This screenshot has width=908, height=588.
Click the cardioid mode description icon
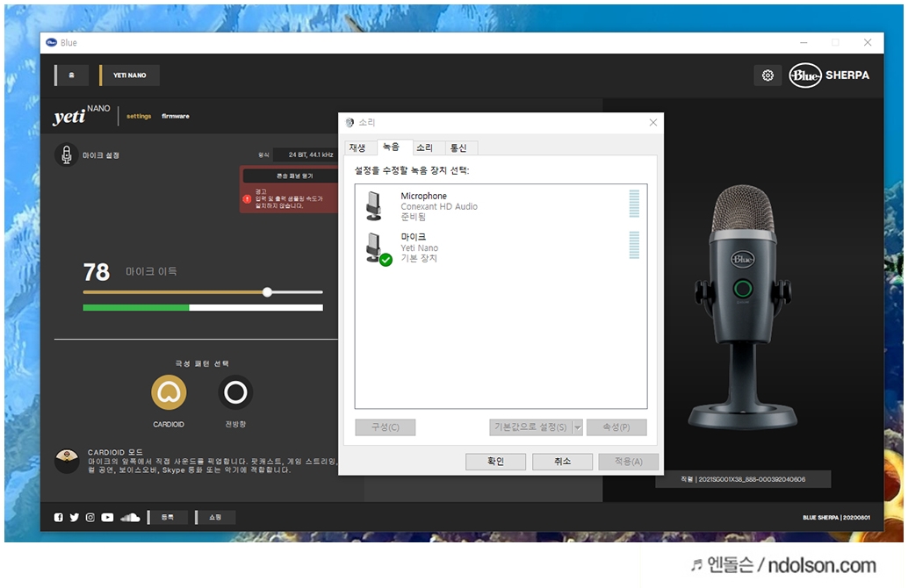[67, 461]
